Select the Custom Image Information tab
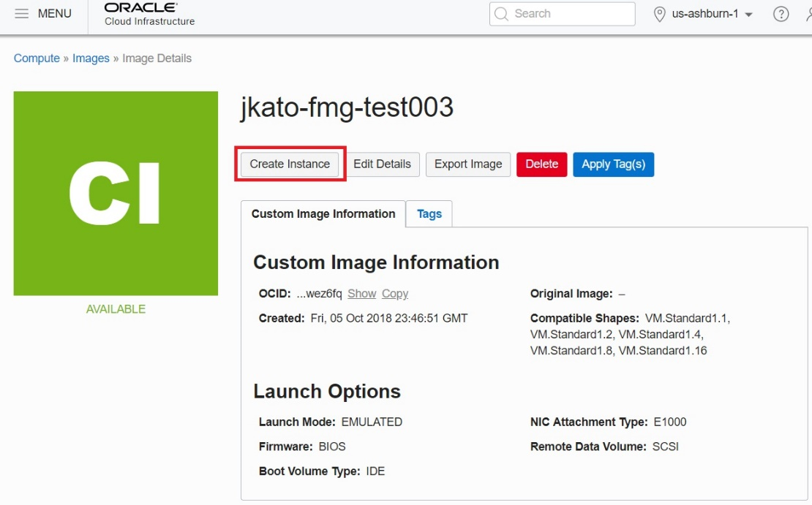 [323, 214]
